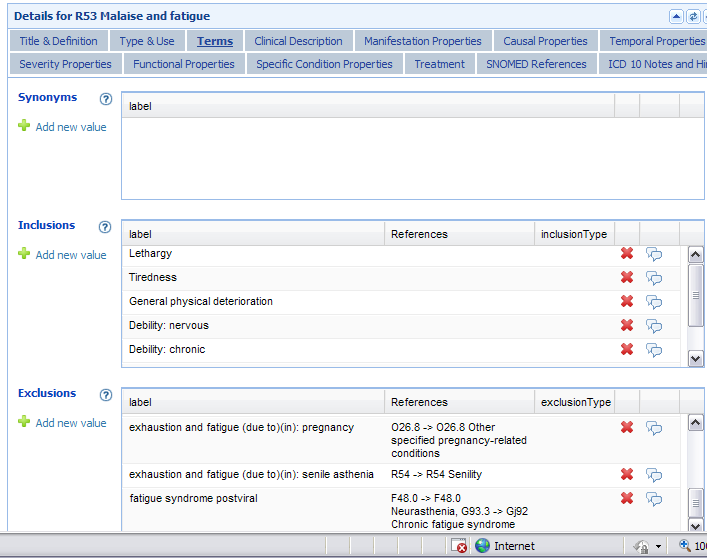Screen dimensions: 707x558
Task: Click the inclusionType column header
Action: (574, 234)
